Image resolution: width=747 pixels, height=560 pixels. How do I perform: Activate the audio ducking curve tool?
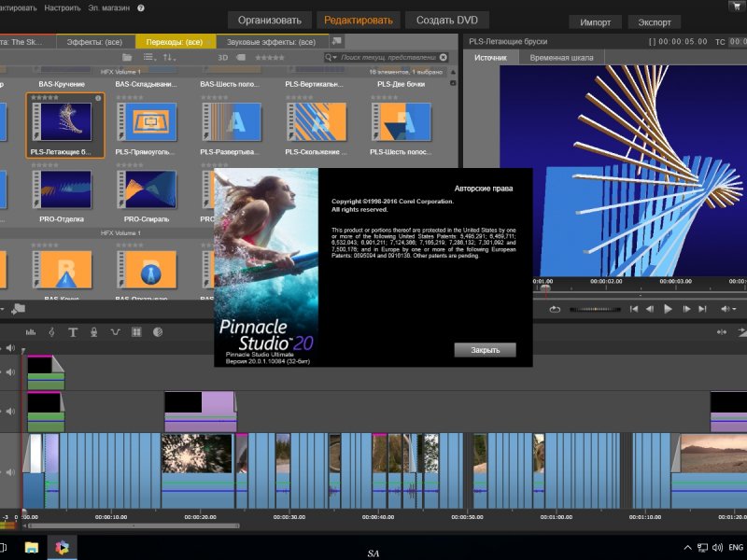[x=115, y=332]
